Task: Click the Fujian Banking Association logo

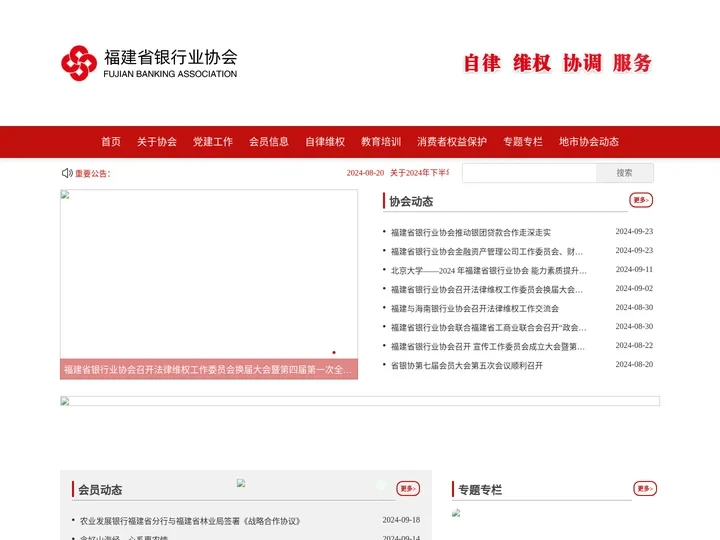Action: point(149,63)
